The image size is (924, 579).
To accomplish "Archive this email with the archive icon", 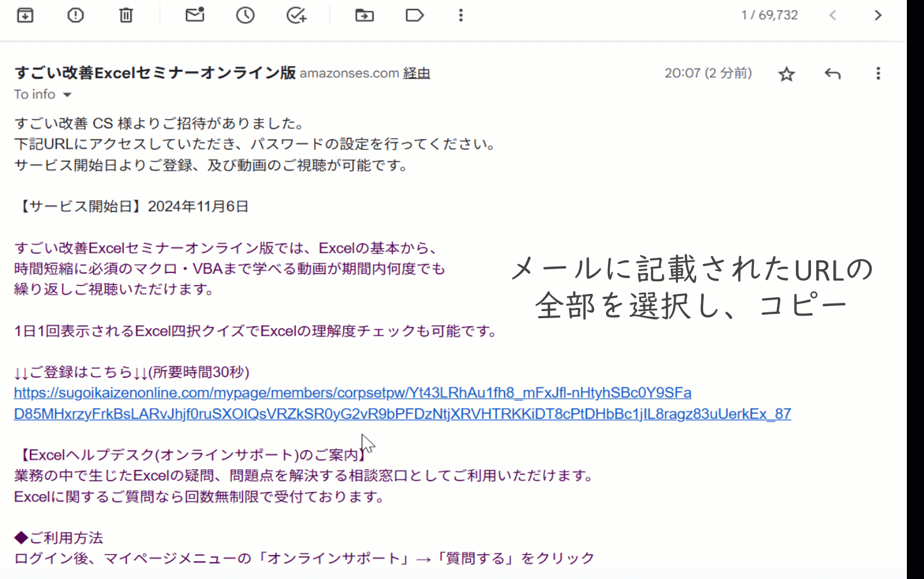I will (25, 15).
